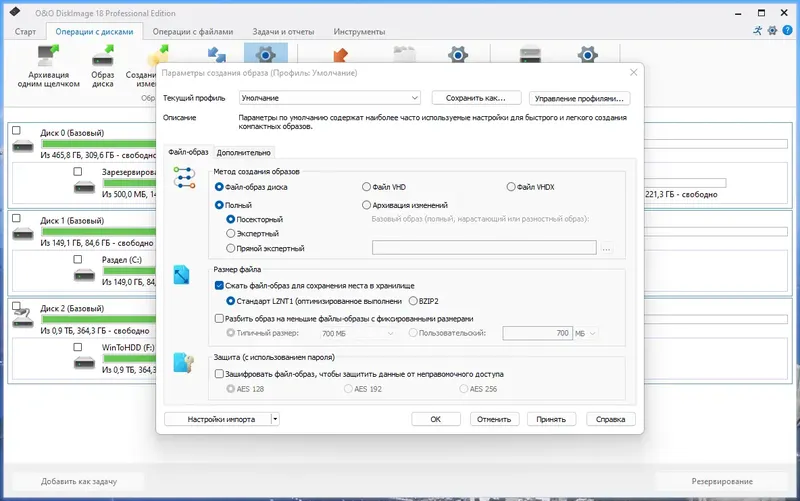800x501 pixels.
Task: Check the Раздел (C:) checkbox
Action: [x=78, y=259]
